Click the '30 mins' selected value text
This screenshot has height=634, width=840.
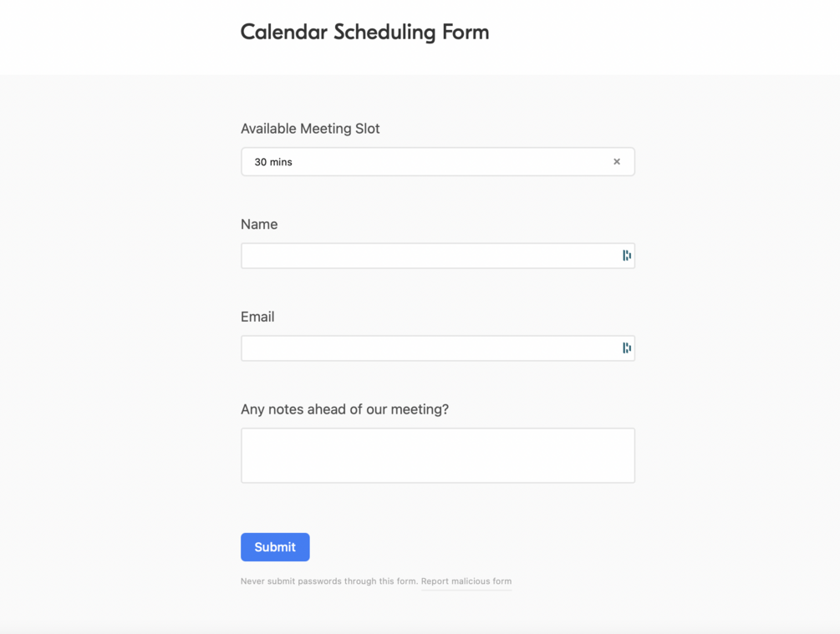click(x=273, y=162)
